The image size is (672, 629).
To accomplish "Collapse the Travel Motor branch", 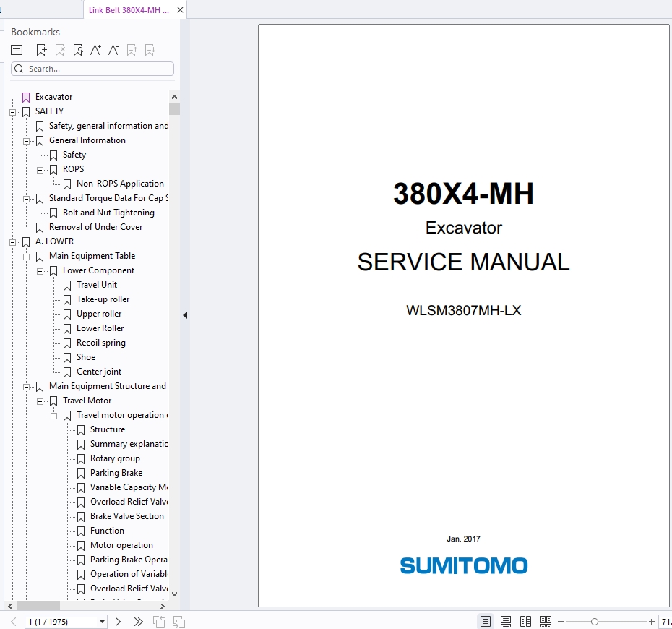I will [x=40, y=401].
